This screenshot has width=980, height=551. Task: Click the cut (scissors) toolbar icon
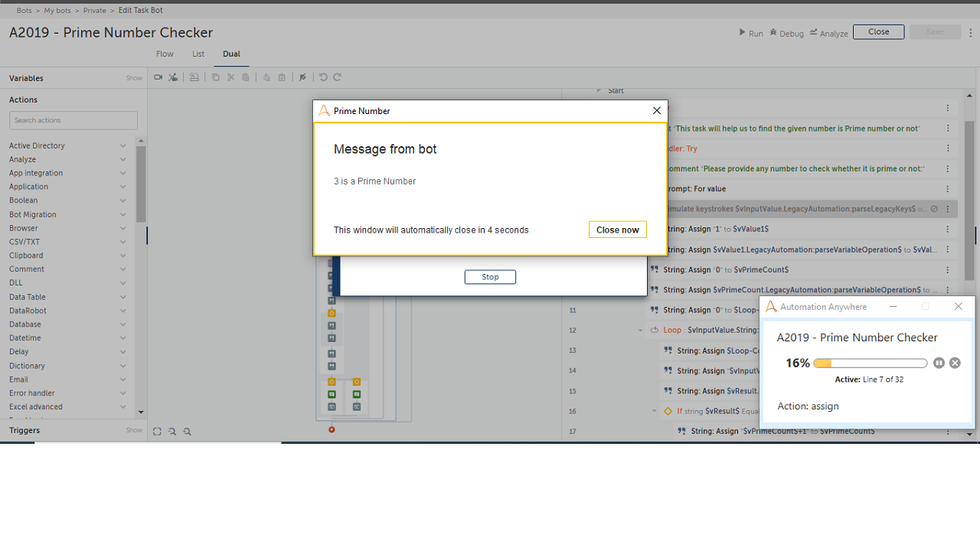point(230,77)
